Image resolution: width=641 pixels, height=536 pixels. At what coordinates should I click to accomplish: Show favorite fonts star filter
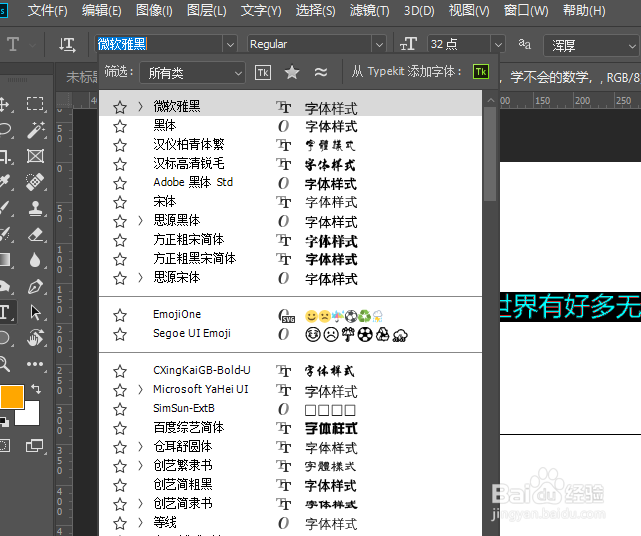point(292,73)
